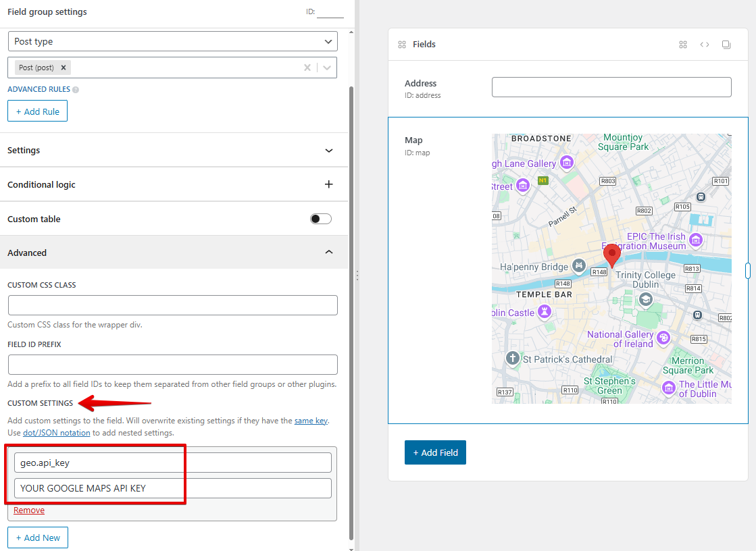Open the Advanced Rules help tooltip icon
This screenshot has width=756, height=551.
point(74,88)
